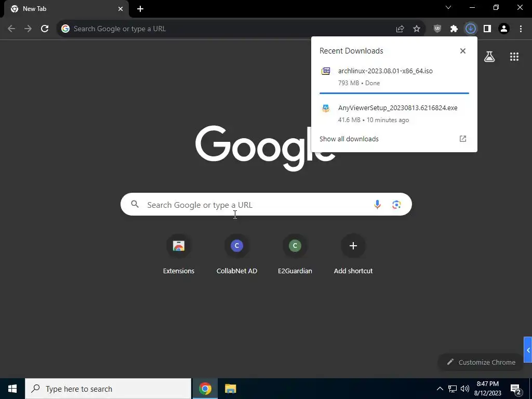532x399 pixels.
Task: Click the Windows taskbar search box
Action: coord(108,389)
